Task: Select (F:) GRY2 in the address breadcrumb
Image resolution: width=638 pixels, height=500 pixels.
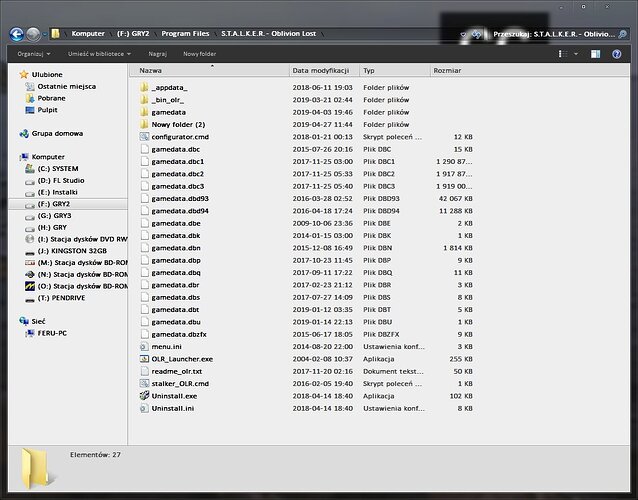Action: (133, 33)
